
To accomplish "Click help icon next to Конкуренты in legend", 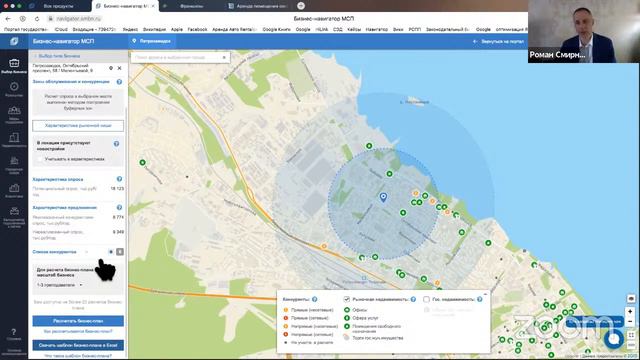I will click(x=314, y=300).
